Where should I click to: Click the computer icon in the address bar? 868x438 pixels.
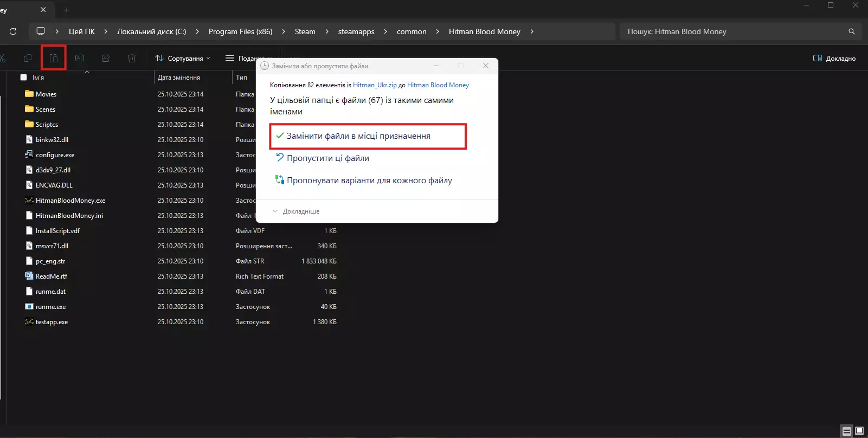tap(41, 31)
